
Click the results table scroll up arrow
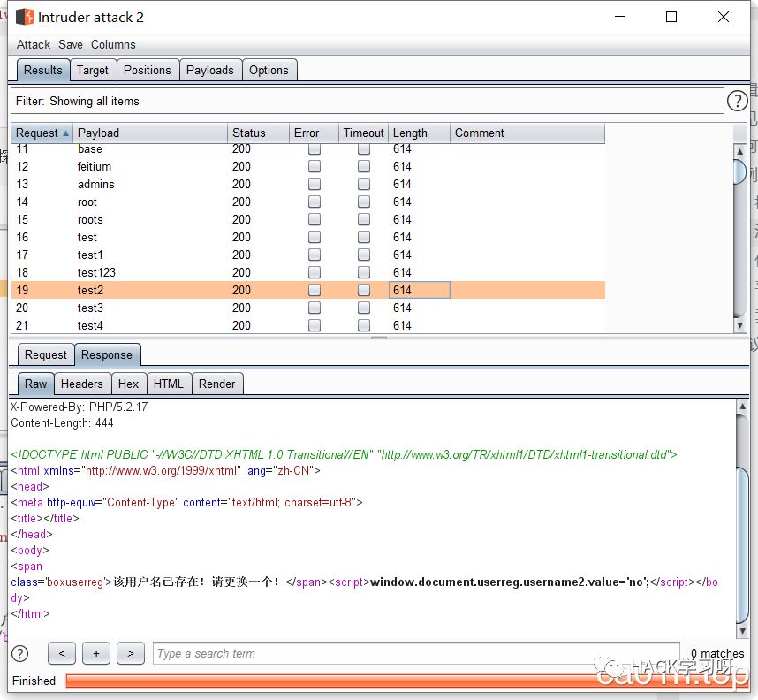(x=739, y=151)
